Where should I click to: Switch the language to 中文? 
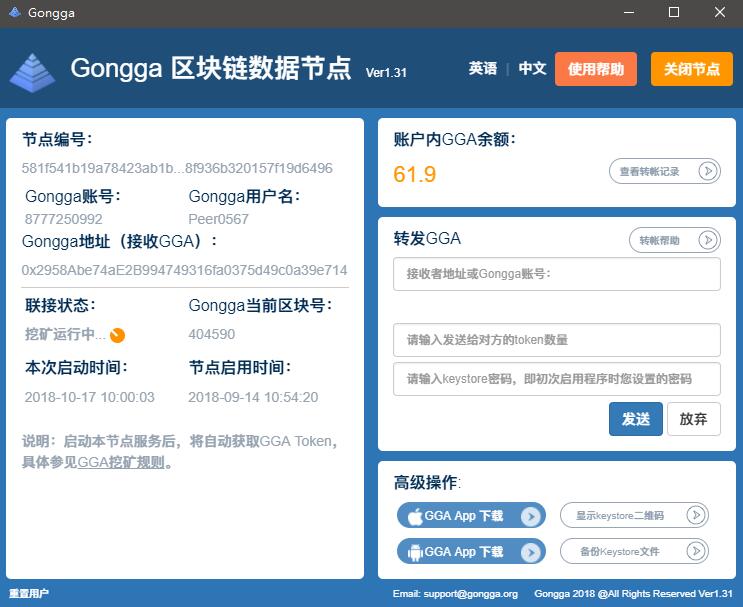pos(532,69)
